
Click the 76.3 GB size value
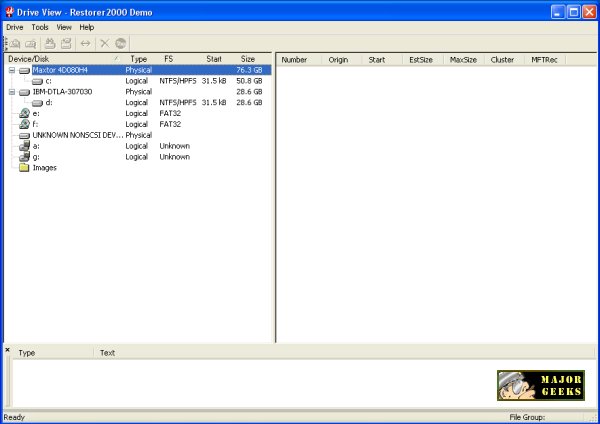[249, 70]
